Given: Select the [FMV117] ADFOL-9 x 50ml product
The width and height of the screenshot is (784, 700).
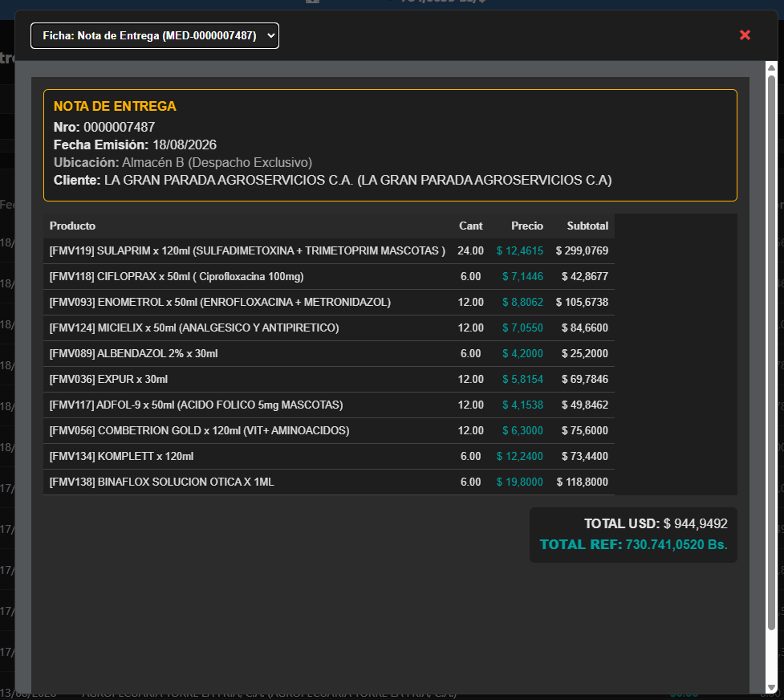Looking at the screenshot, I should click(x=196, y=405).
